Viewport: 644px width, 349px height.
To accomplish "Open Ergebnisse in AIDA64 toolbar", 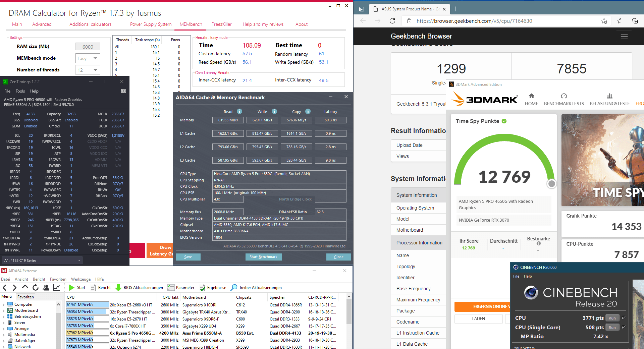I will (x=213, y=287).
